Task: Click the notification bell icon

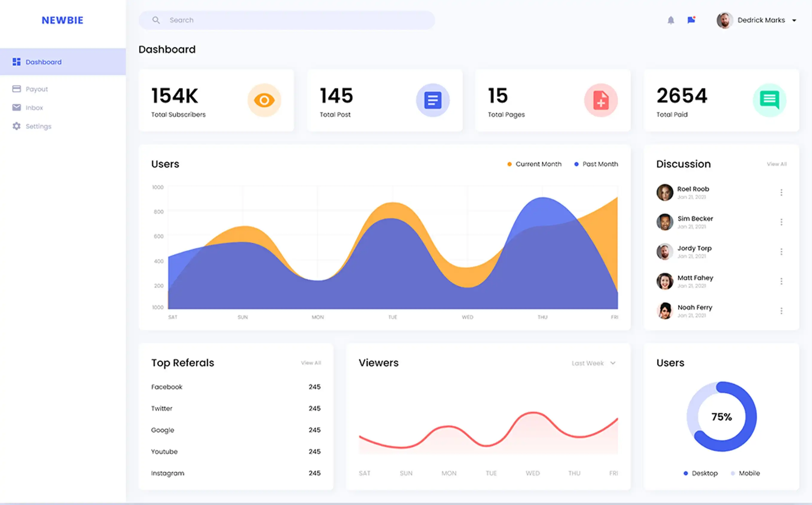Action: click(x=671, y=20)
